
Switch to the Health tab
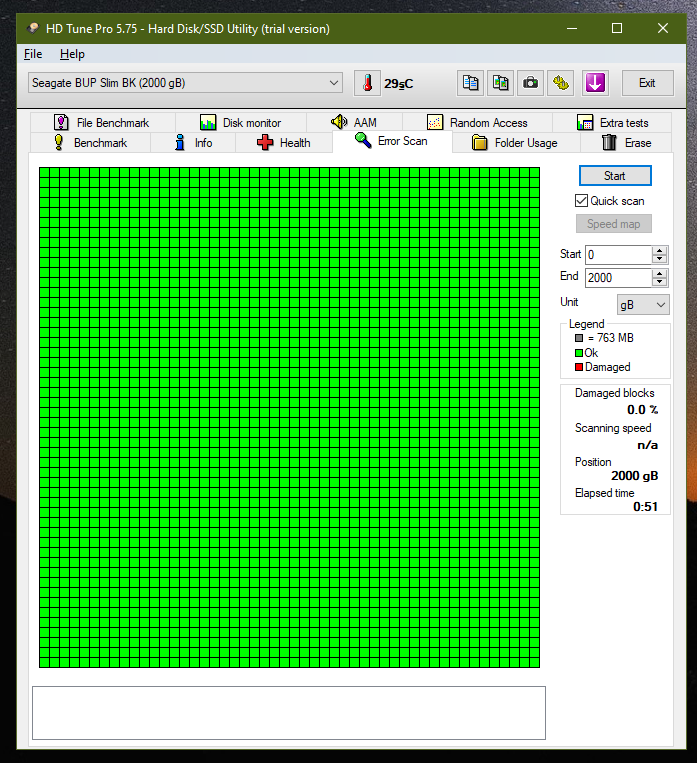[x=284, y=143]
